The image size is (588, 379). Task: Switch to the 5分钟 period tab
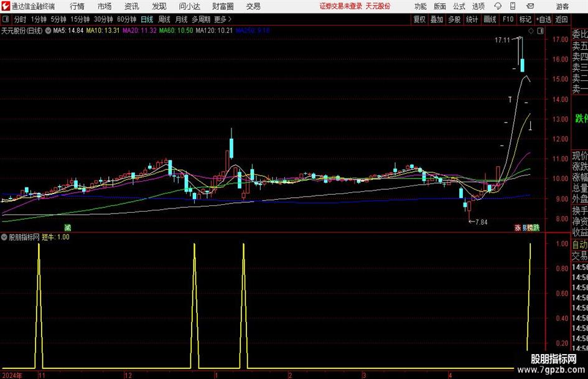click(x=58, y=19)
